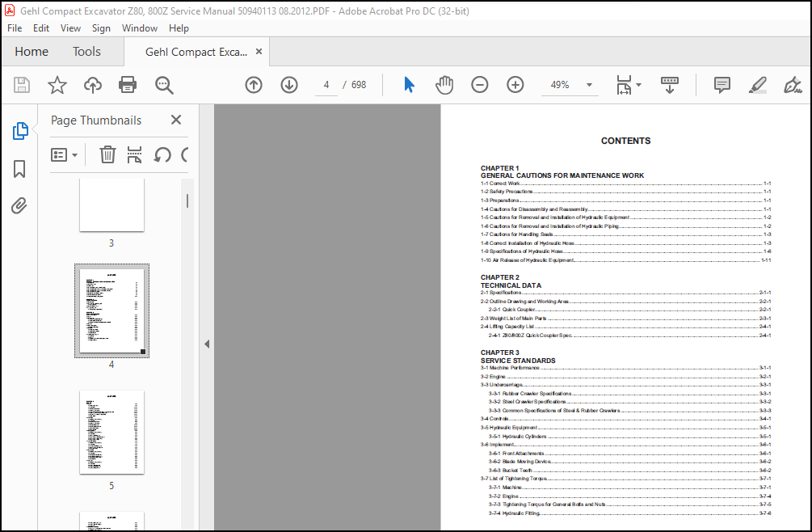Close the Gehl Compact Exca... document tab
This screenshot has width=812, height=532.
259,51
